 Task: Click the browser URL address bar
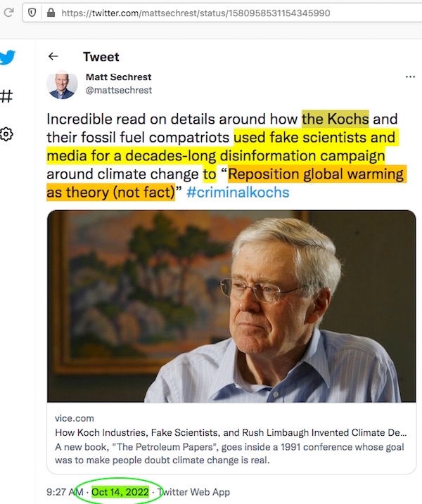(211, 13)
